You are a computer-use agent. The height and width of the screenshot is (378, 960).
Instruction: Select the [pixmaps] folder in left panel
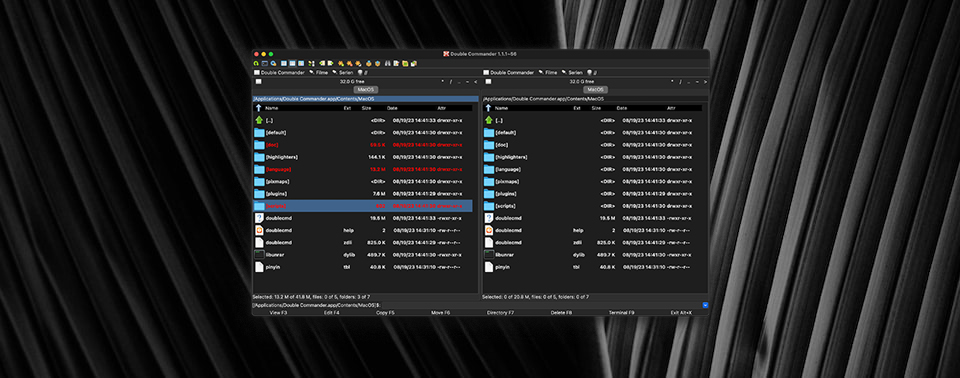coord(362,181)
